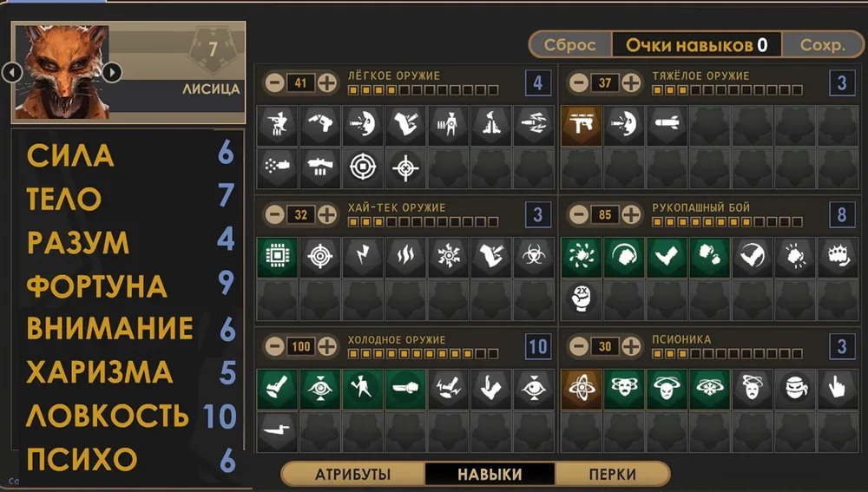868x492 pixels.
Task: Pick the pointing hand skill in Псионика
Action: [837, 389]
